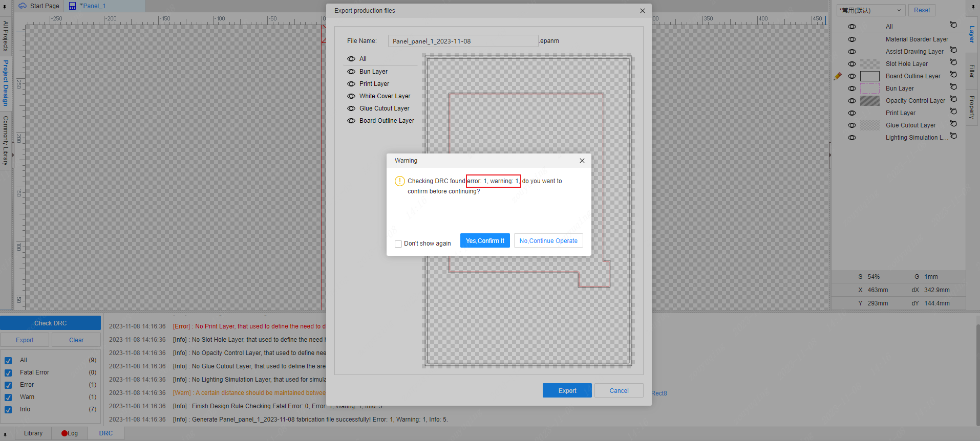Switch to the Start Page tab
The width and height of the screenshot is (980, 441).
coord(39,6)
